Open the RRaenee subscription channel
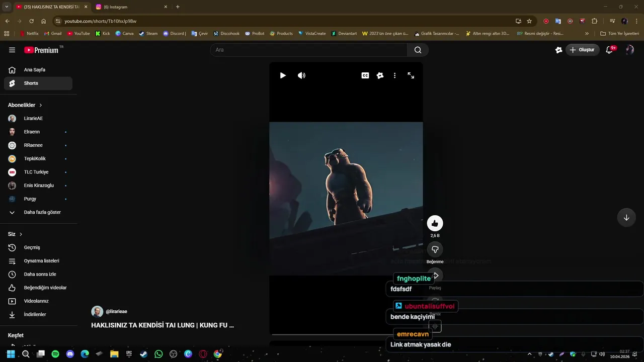 [38, 145]
